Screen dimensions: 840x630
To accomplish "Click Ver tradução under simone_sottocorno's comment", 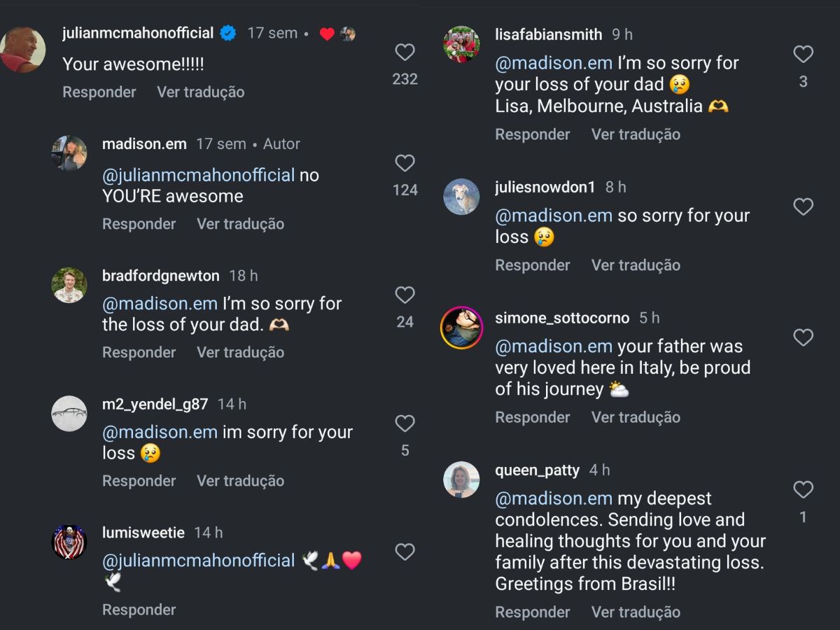I will click(636, 417).
